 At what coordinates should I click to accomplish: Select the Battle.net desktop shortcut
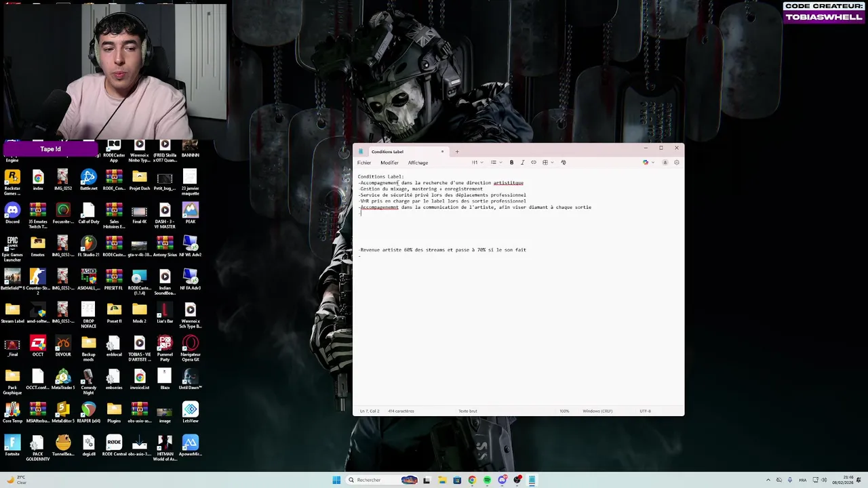point(89,180)
